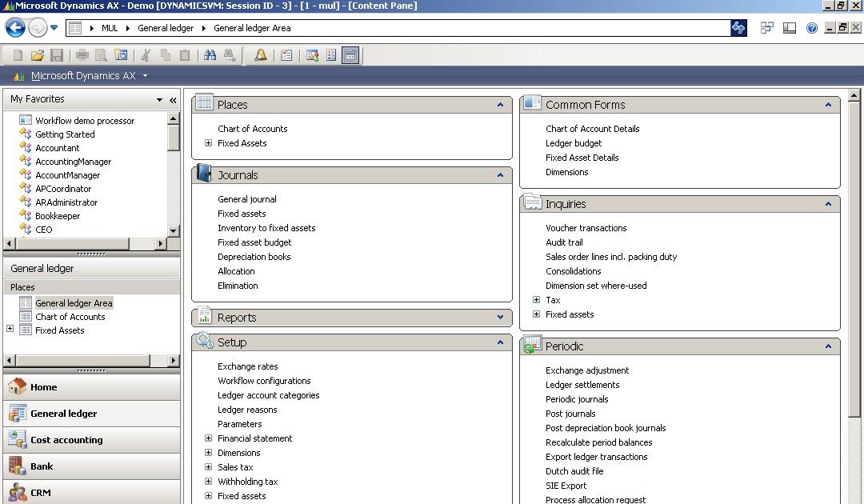864x504 pixels.
Task: Expand the Reports section
Action: [500, 318]
